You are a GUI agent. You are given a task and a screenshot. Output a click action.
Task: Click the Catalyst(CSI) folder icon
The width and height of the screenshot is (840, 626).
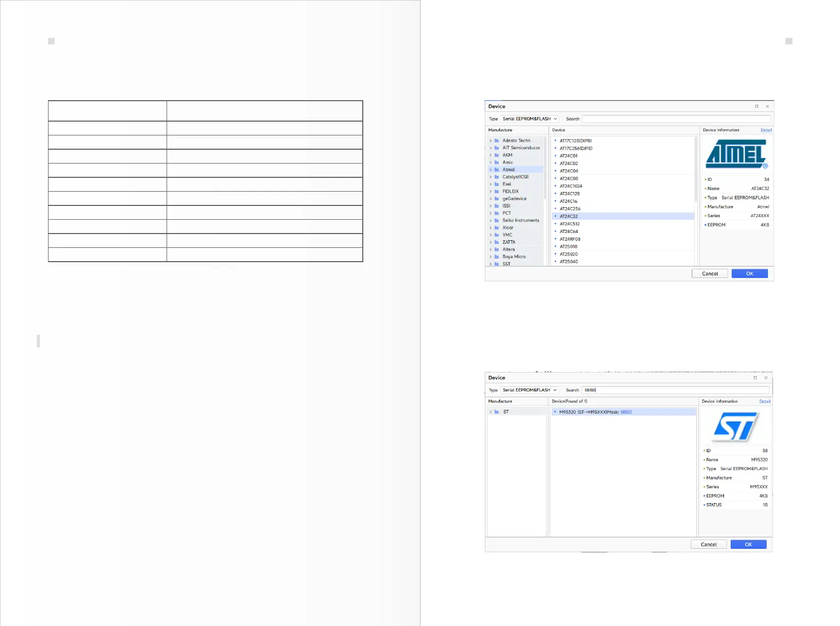(496, 177)
